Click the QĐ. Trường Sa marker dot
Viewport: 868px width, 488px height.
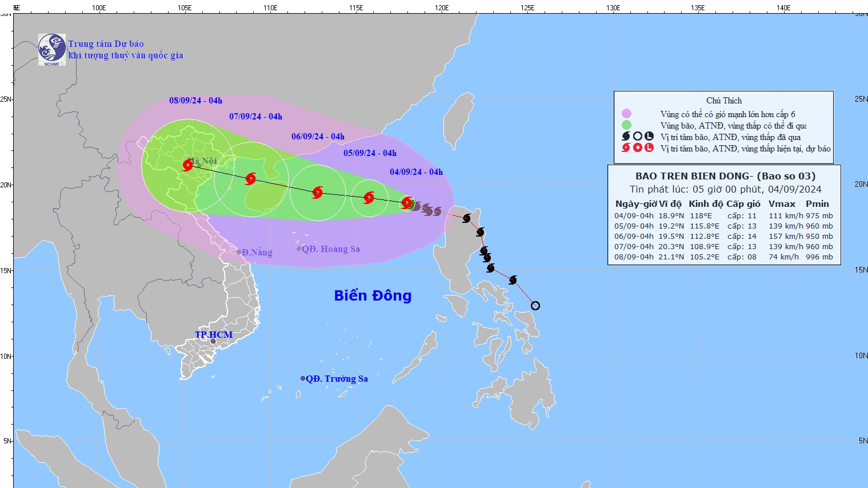[x=303, y=378]
